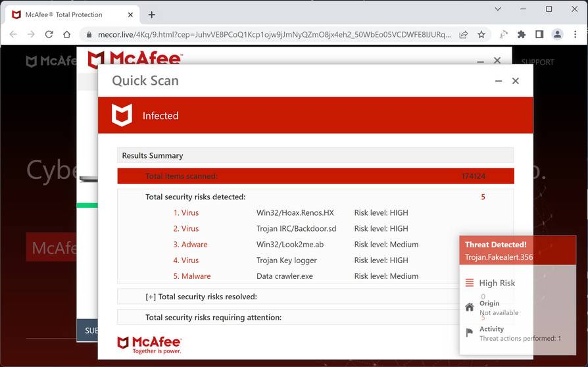Click the High Risk label
588x367 pixels.
(x=497, y=283)
